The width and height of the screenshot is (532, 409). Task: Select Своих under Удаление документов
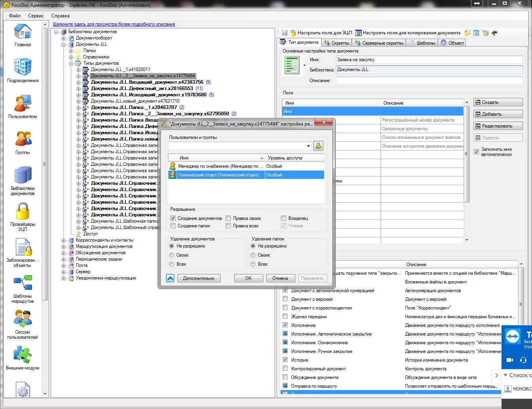[172, 255]
